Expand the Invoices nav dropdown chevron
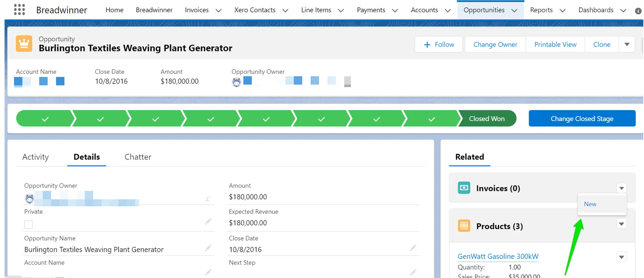This screenshot has width=644, height=278. [x=219, y=10]
